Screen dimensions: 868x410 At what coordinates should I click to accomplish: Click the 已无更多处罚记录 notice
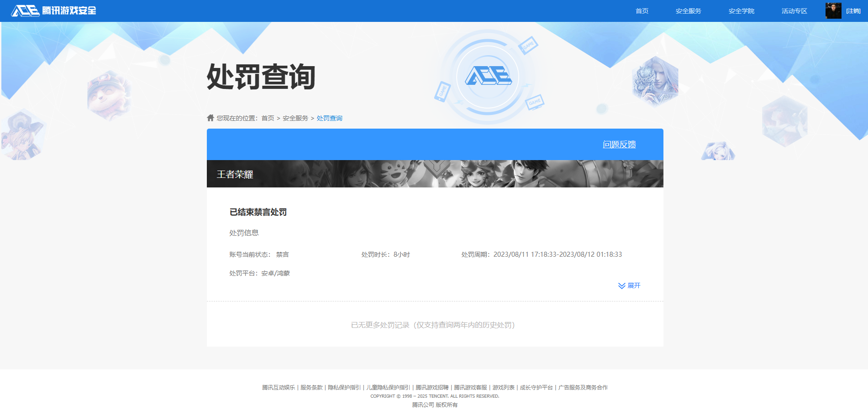tap(433, 325)
